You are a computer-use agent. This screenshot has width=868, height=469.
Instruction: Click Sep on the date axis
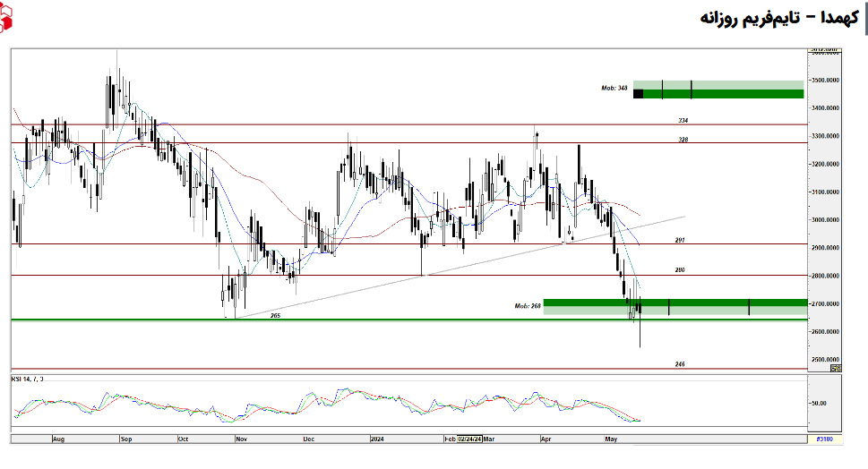click(126, 439)
